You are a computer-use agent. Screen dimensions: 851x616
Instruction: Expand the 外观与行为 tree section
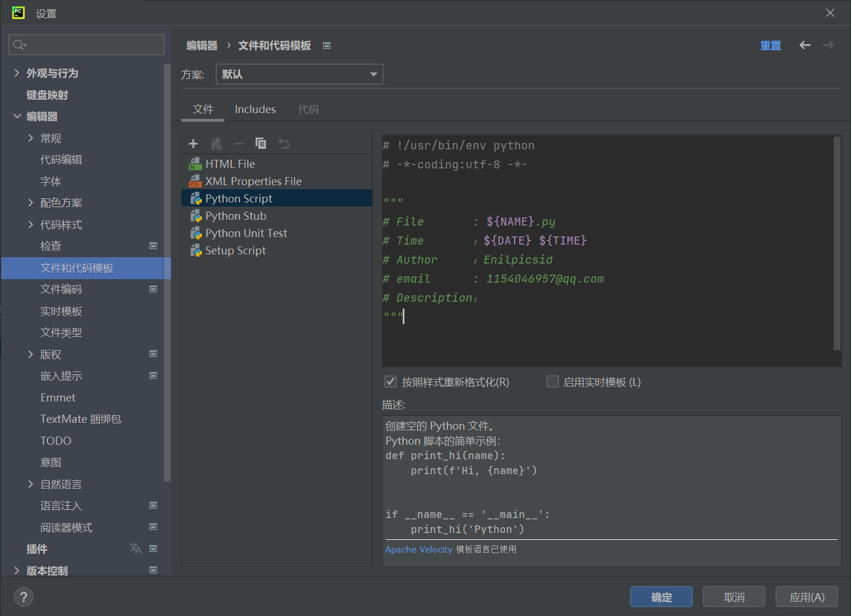pos(17,73)
